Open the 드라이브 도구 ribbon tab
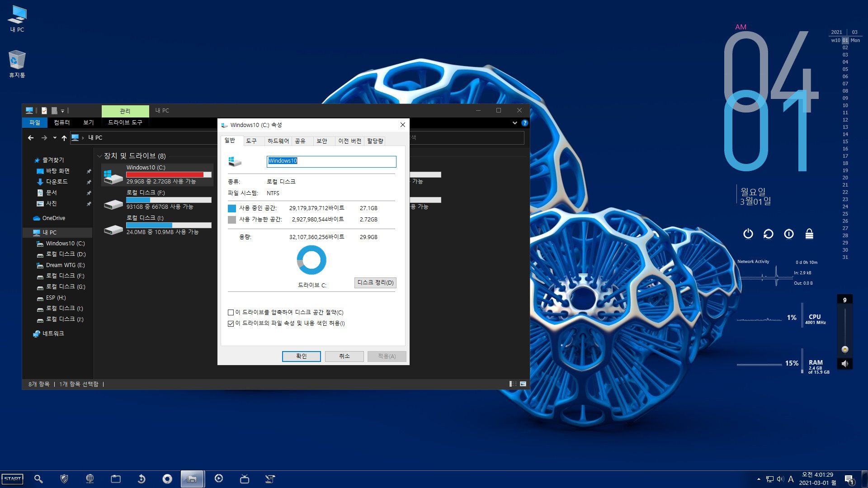This screenshot has width=868, height=488. [125, 122]
